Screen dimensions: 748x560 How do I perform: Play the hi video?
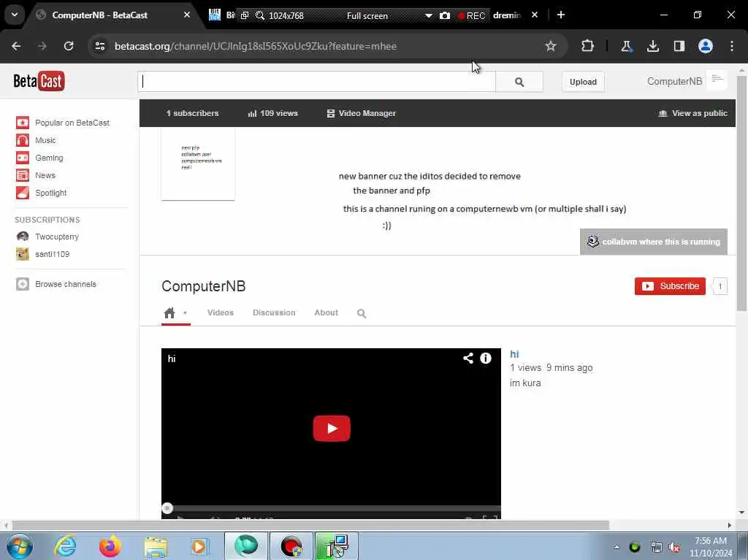pos(332,429)
